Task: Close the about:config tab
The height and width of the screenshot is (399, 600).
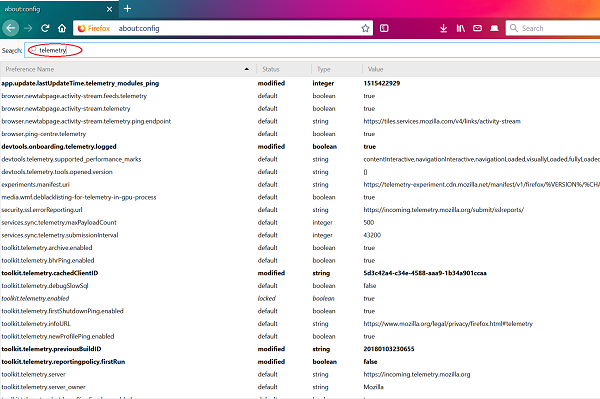Action: 109,9
